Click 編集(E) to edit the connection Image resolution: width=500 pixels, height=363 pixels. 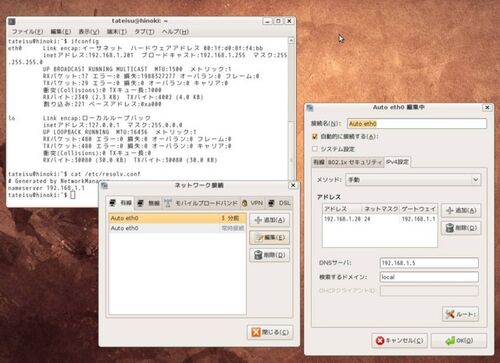click(269, 237)
